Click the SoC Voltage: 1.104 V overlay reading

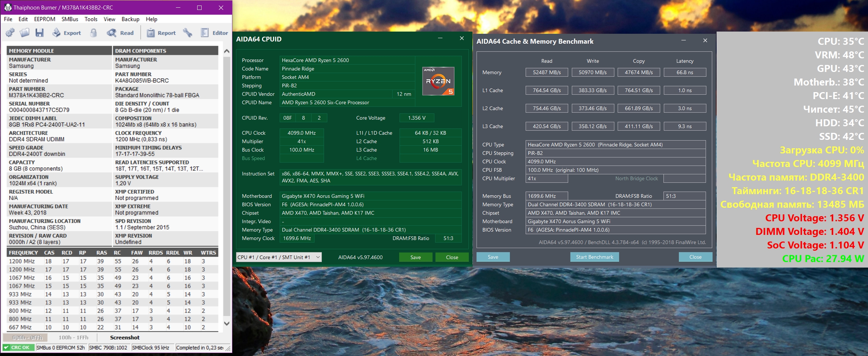816,245
